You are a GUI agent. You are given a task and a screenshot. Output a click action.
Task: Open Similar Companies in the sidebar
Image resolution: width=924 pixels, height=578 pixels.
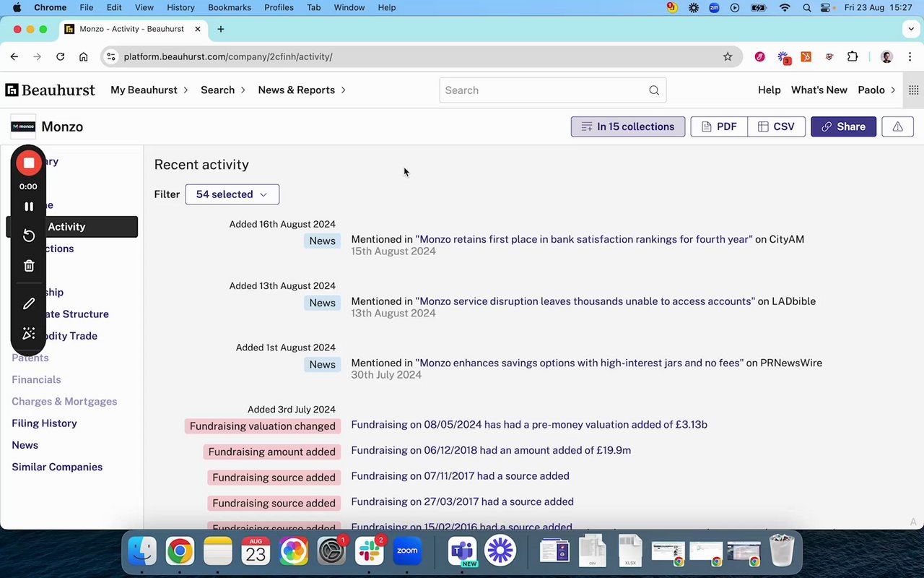point(57,467)
